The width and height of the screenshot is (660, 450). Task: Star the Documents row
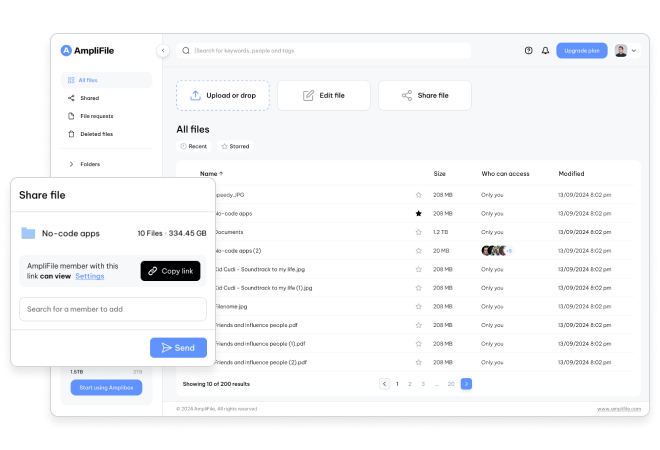pos(418,231)
